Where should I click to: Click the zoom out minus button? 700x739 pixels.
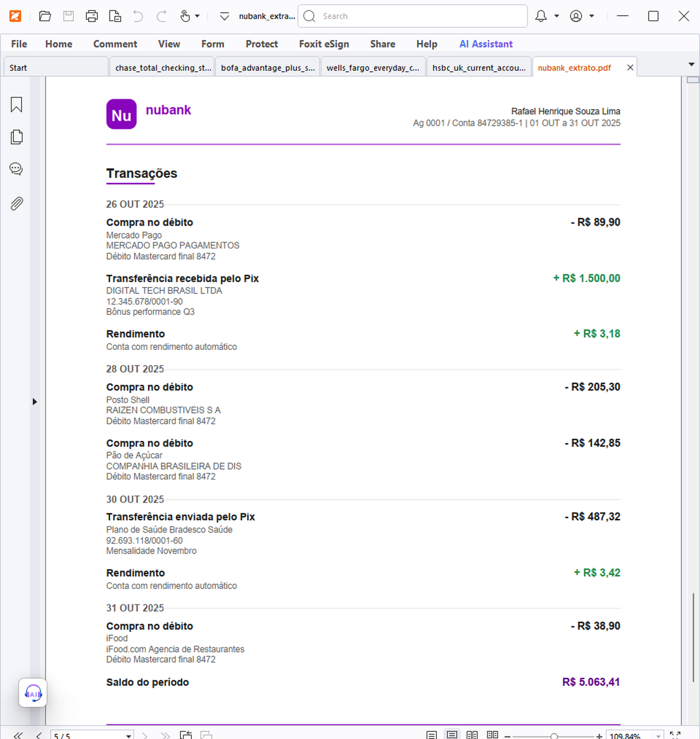(x=508, y=736)
